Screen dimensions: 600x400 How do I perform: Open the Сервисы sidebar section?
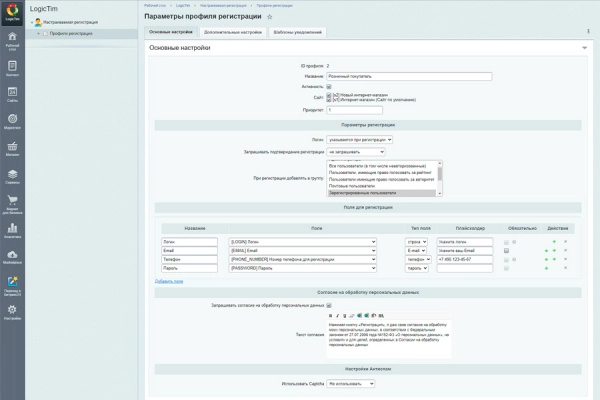pyautogui.click(x=12, y=176)
